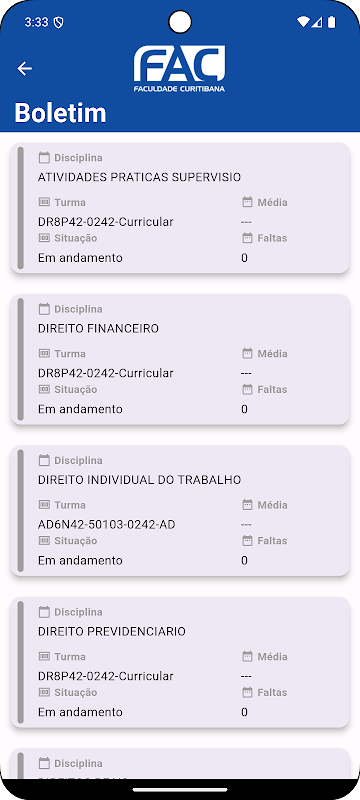
Task: Tap gray status bar of Direito Financeiro card
Action: click(20, 359)
